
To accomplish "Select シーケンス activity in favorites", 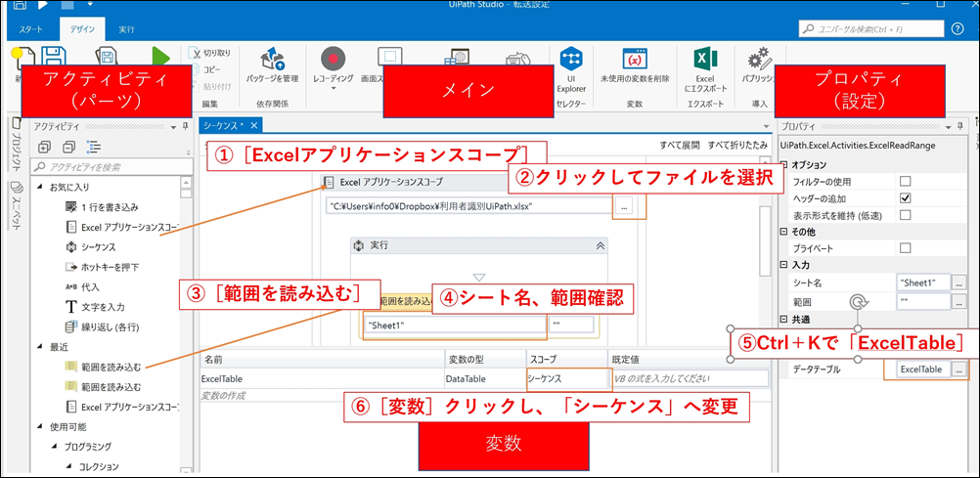I will 91,246.
